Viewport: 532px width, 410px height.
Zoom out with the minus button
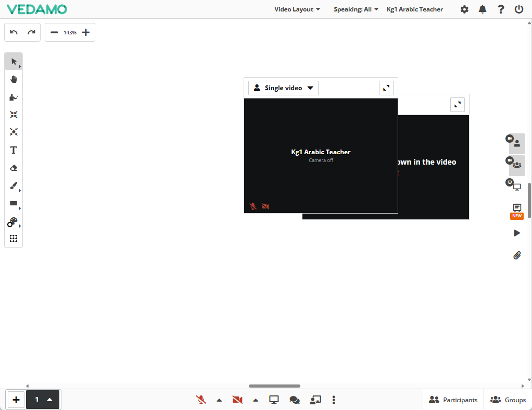pyautogui.click(x=54, y=32)
